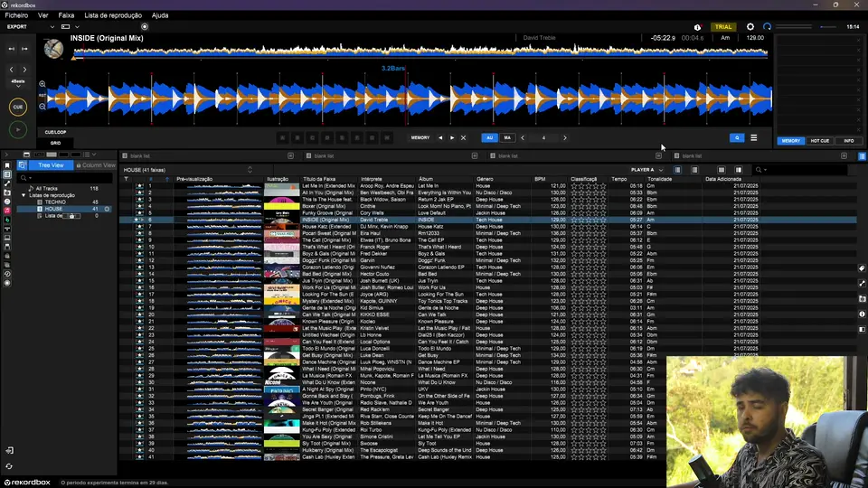Decrease the loop beat count
Viewport: 868px width, 488px height.
[523, 137]
